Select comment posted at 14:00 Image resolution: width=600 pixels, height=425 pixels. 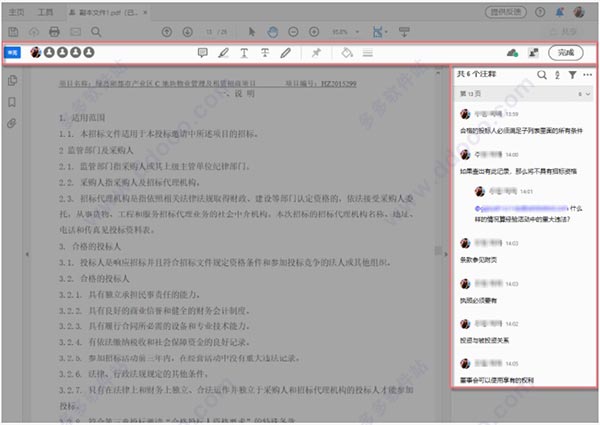(524, 163)
